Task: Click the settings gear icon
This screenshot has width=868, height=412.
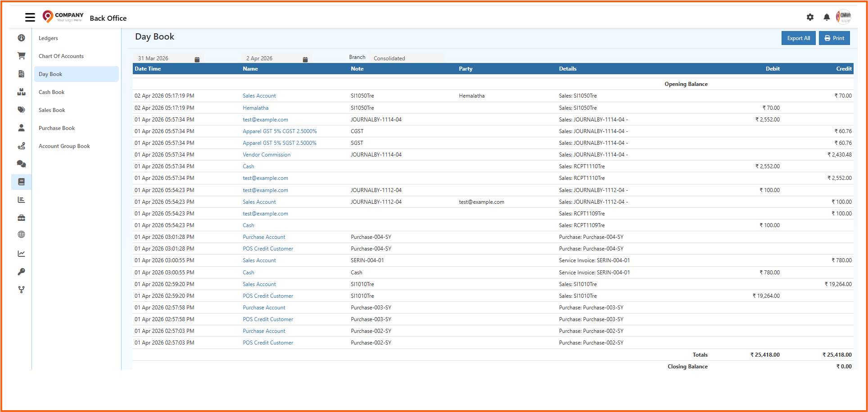Action: click(810, 17)
